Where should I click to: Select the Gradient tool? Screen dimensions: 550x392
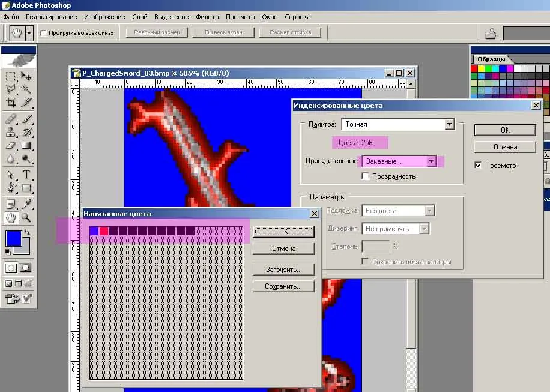point(26,145)
